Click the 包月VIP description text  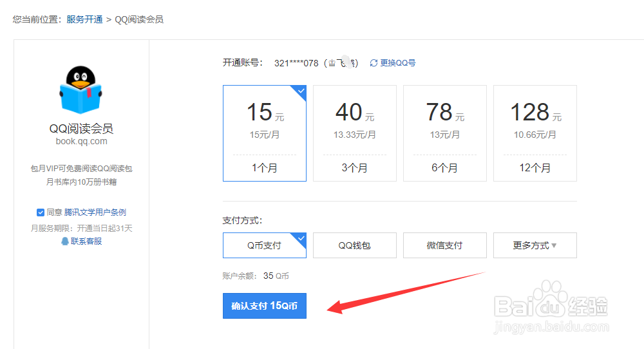pyautogui.click(x=81, y=175)
